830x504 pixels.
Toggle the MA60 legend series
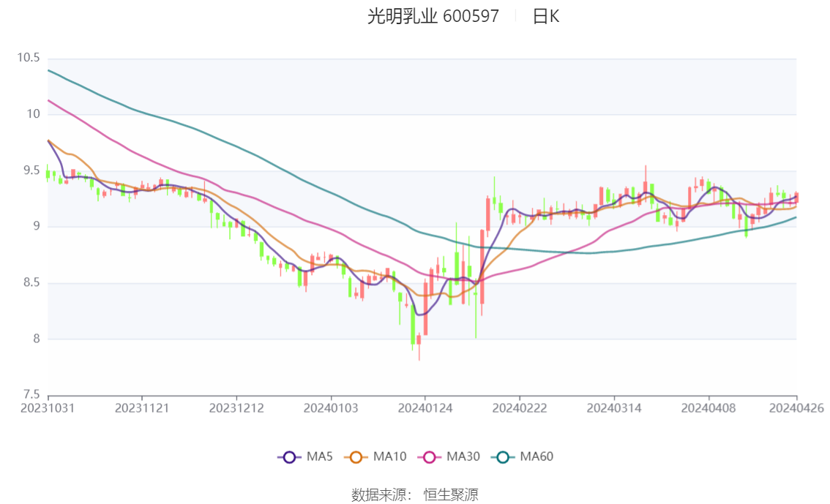[523, 456]
